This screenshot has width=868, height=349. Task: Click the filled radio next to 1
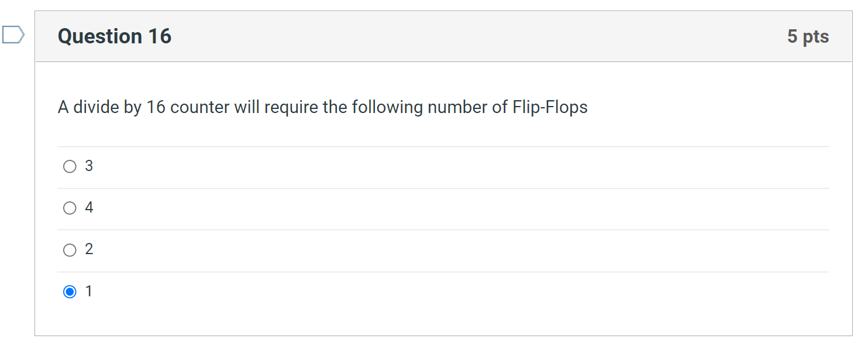pyautogui.click(x=70, y=291)
